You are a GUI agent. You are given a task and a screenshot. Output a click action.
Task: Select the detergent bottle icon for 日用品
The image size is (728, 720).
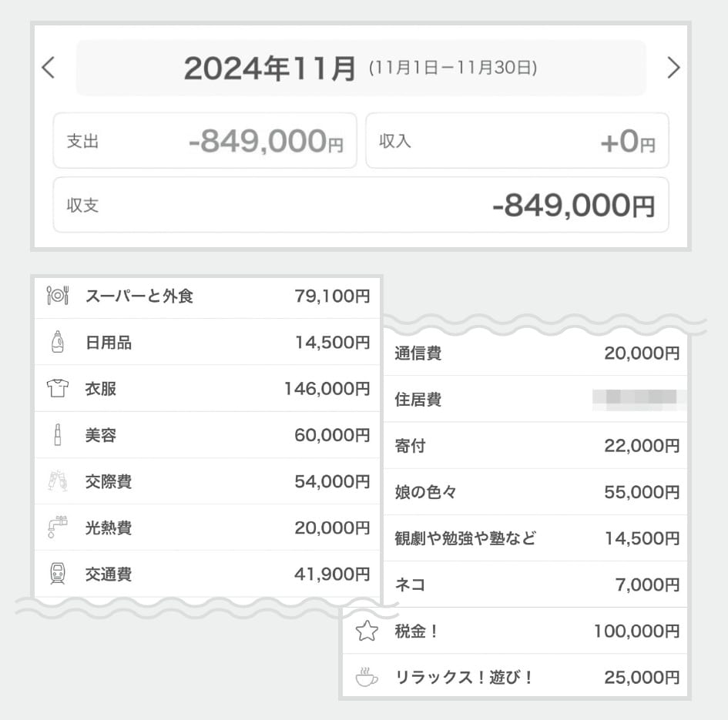(x=58, y=342)
